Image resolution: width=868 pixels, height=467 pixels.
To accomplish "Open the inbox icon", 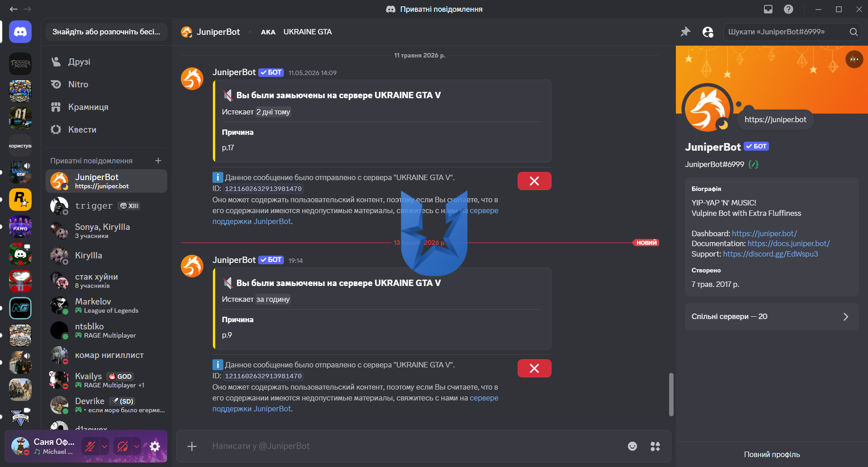I will [x=768, y=9].
